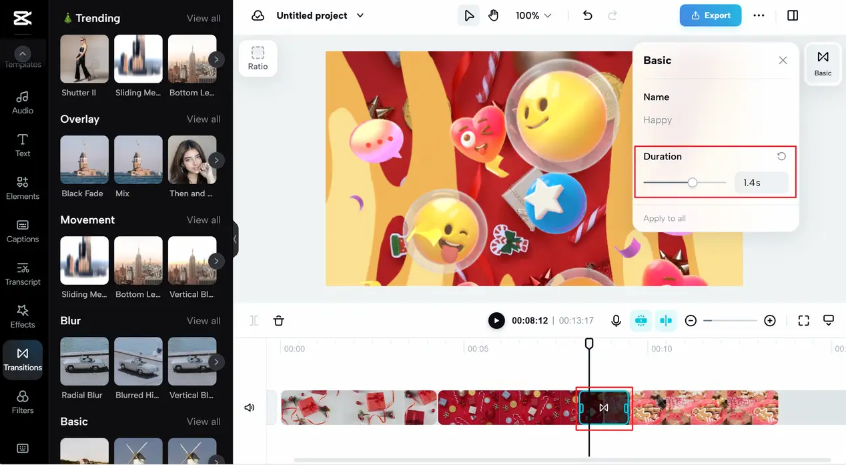Close the Basic properties panel
This screenshot has width=846, height=465.
tap(783, 60)
